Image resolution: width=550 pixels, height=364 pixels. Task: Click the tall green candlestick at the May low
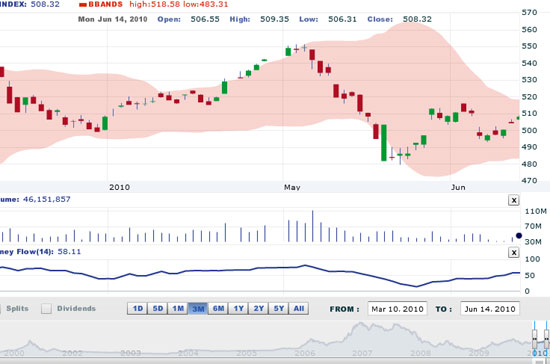pyautogui.click(x=384, y=143)
